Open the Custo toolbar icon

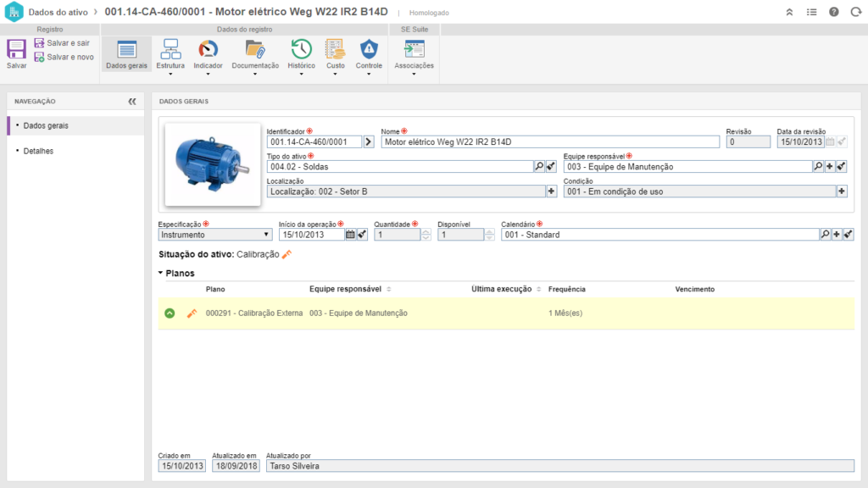point(336,50)
